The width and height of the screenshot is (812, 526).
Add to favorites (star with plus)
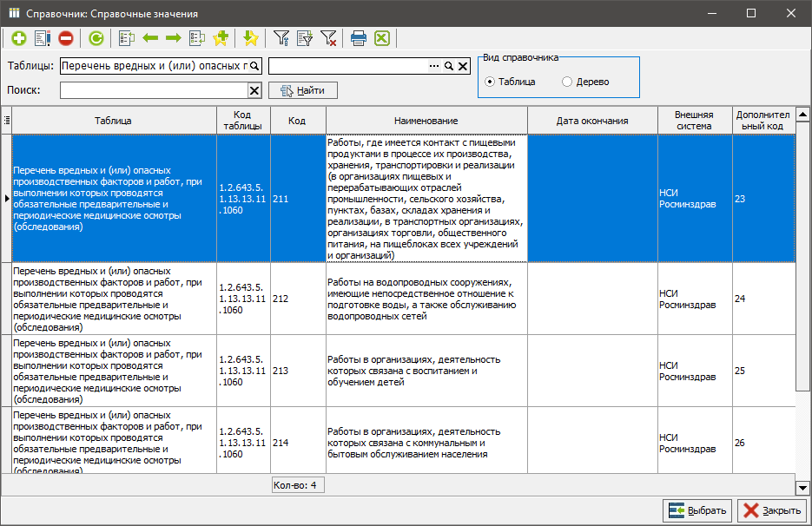point(221,38)
